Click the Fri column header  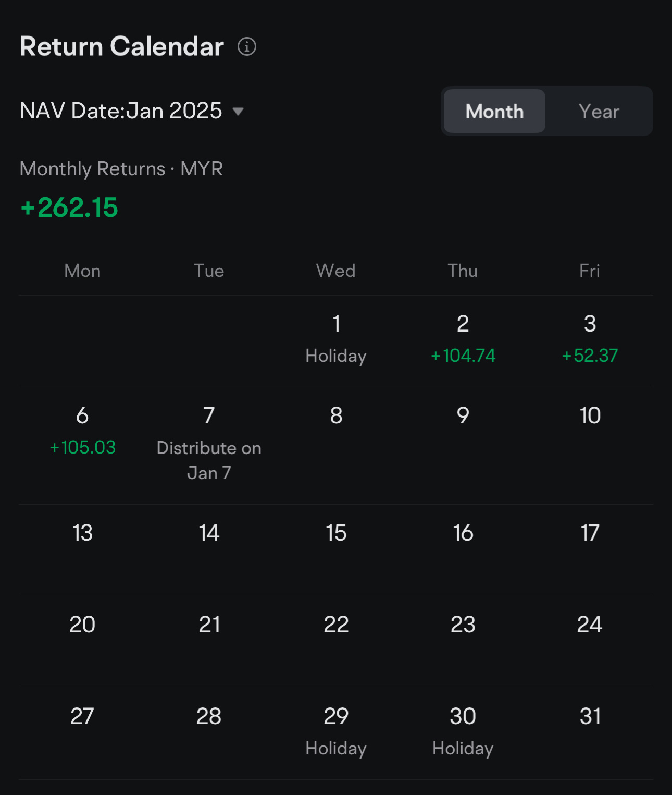pos(590,271)
